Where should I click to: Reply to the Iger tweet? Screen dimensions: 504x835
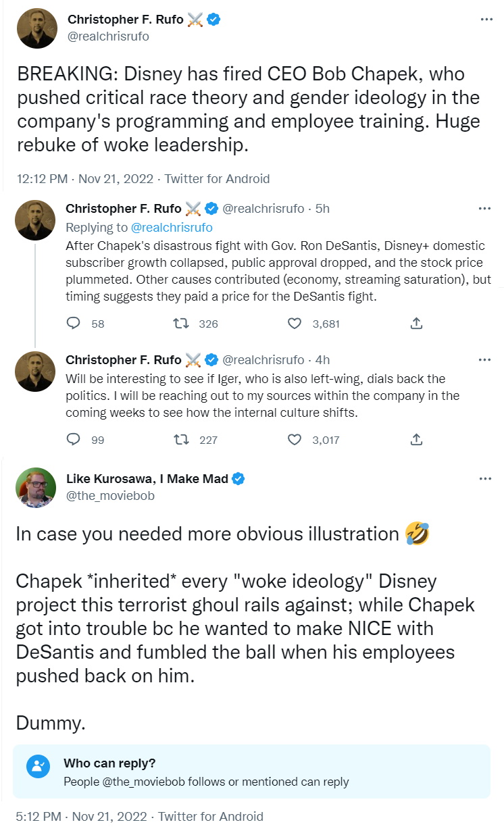click(x=74, y=440)
